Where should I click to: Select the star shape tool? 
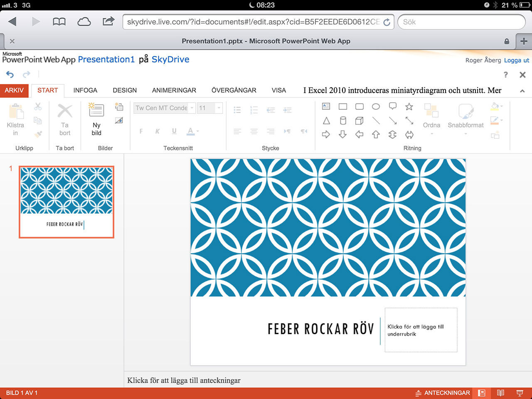point(409,106)
